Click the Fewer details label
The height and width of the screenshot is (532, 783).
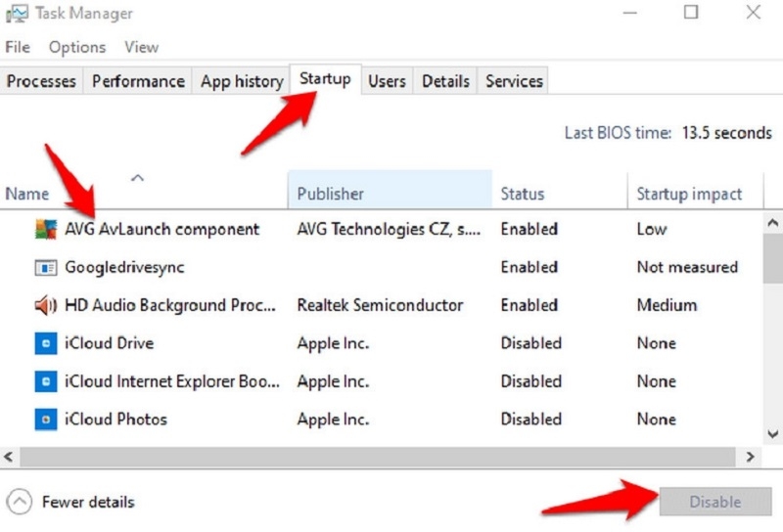(x=88, y=502)
